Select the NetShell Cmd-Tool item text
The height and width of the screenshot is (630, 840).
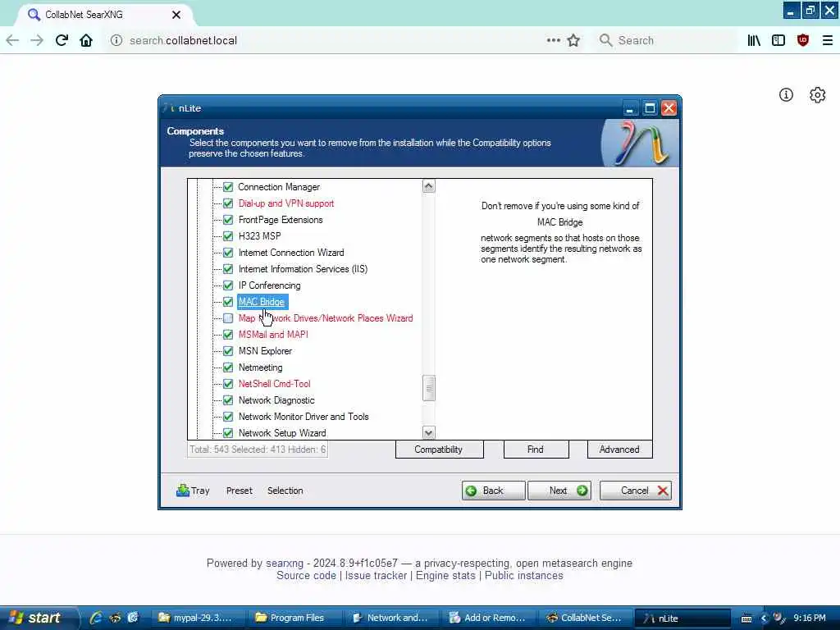(x=274, y=384)
